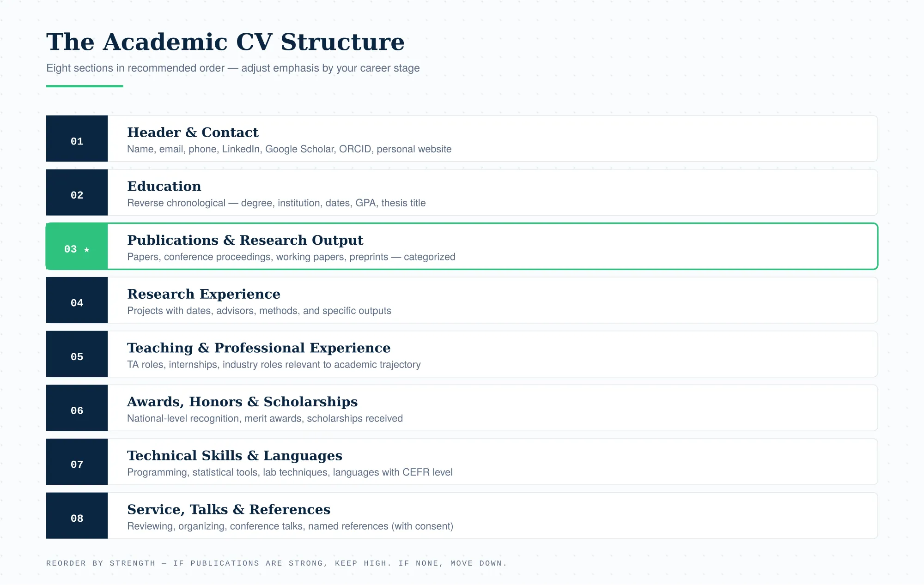Select the number block '01'

pyautogui.click(x=77, y=139)
